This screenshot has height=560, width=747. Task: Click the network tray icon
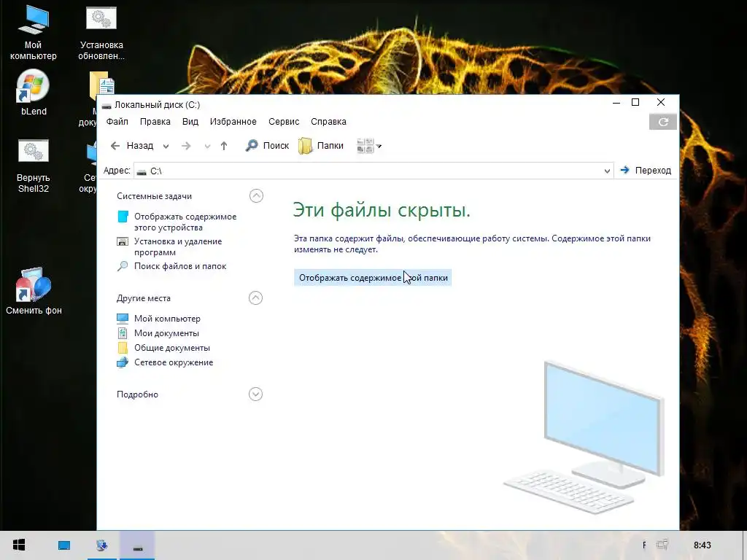click(662, 544)
